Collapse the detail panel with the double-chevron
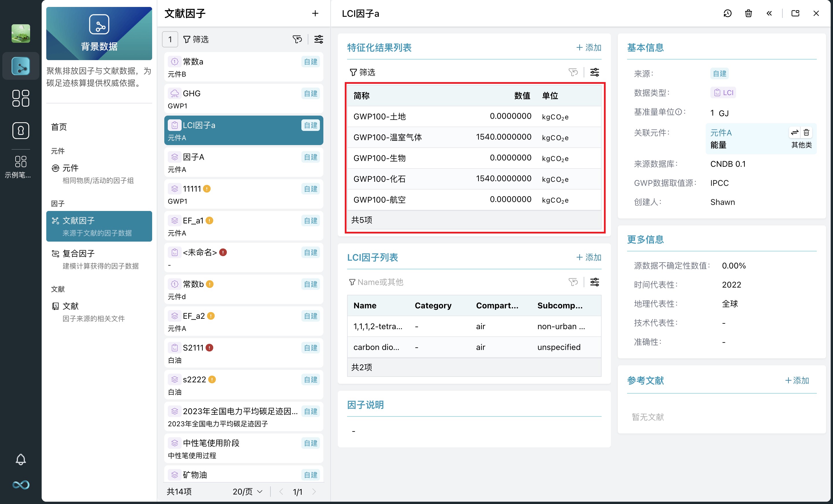 (769, 14)
